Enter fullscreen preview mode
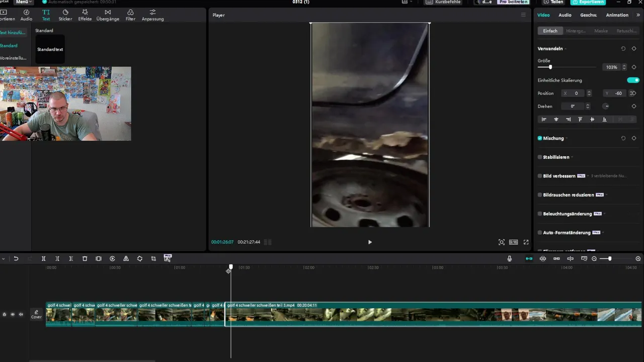Viewport: 644px width, 362px height. [x=526, y=242]
